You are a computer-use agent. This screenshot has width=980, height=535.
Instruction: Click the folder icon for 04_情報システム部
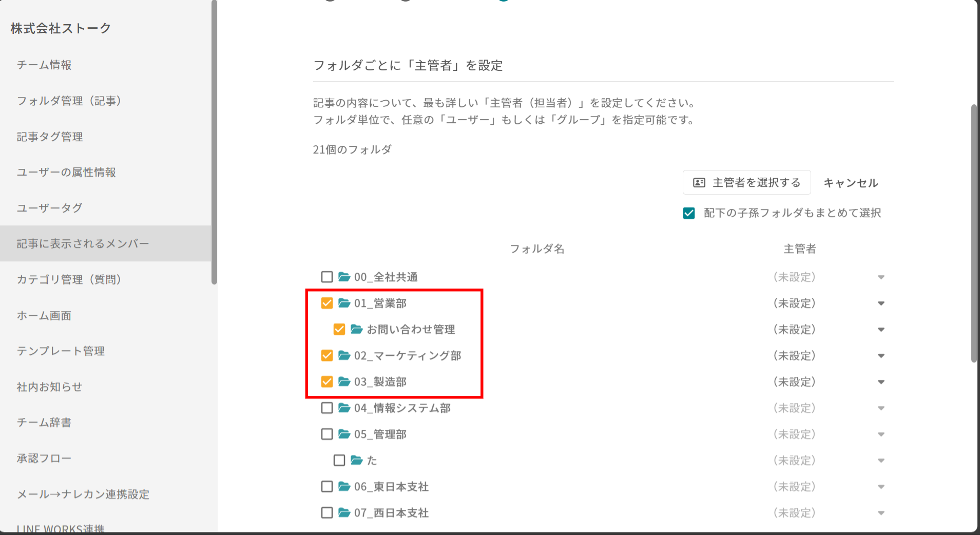pos(344,408)
